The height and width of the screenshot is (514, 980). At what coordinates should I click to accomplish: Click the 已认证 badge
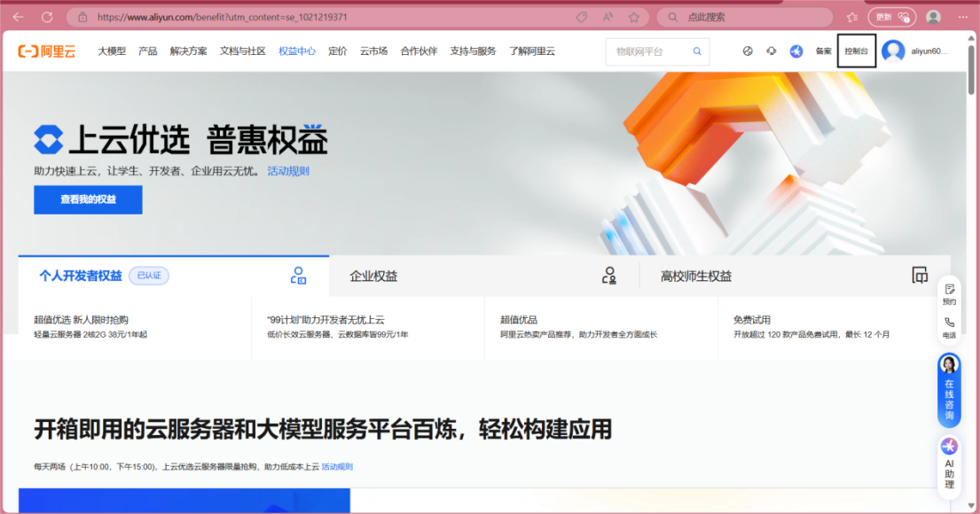(149, 276)
